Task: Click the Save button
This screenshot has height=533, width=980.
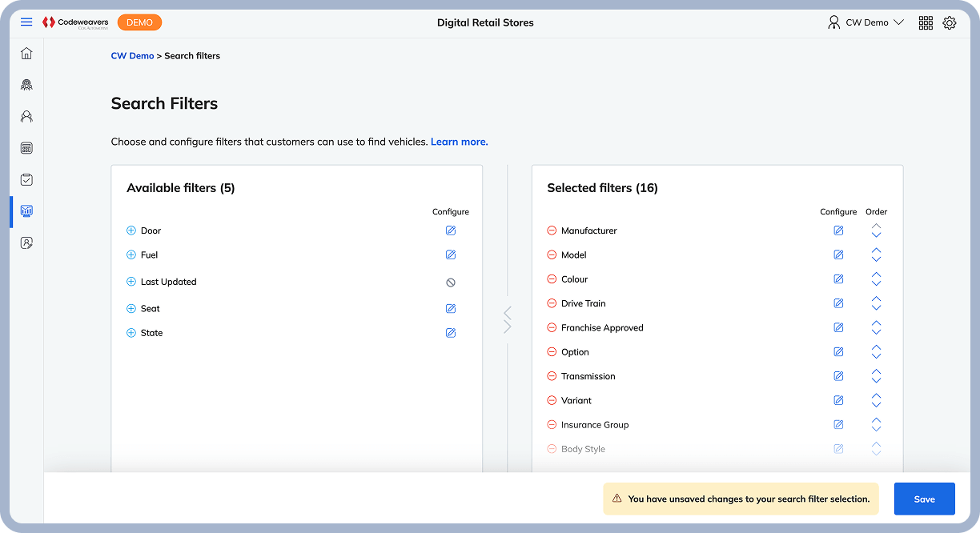Action: [925, 499]
